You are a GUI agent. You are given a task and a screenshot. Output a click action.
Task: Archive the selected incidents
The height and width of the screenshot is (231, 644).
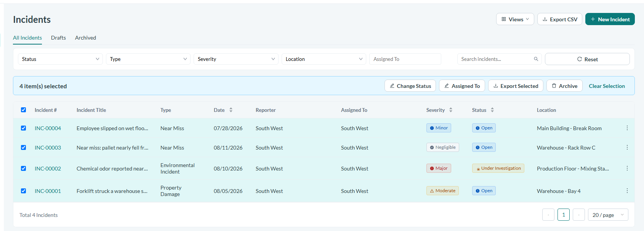[x=564, y=86]
